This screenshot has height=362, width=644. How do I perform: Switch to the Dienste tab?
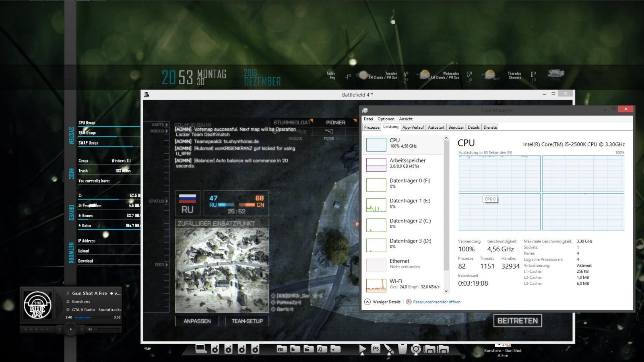490,127
